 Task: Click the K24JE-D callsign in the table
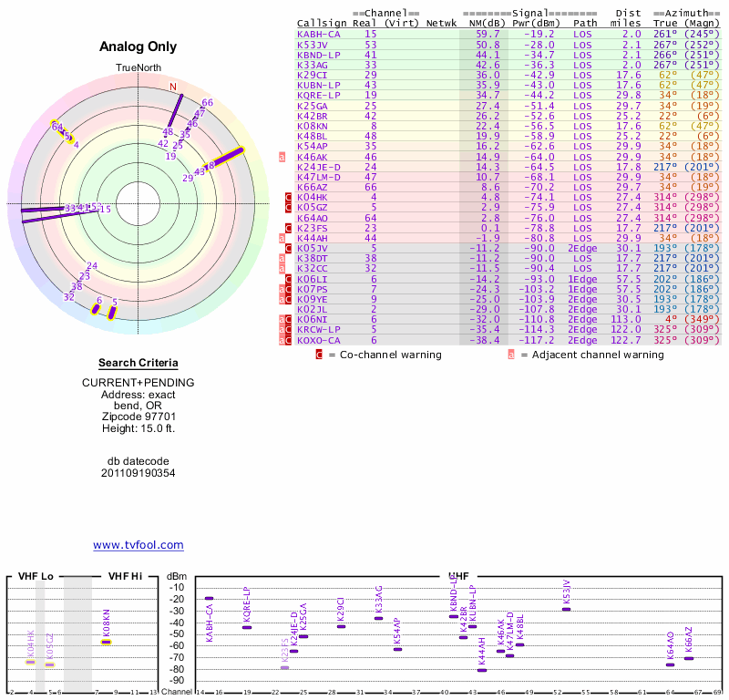tap(319, 167)
